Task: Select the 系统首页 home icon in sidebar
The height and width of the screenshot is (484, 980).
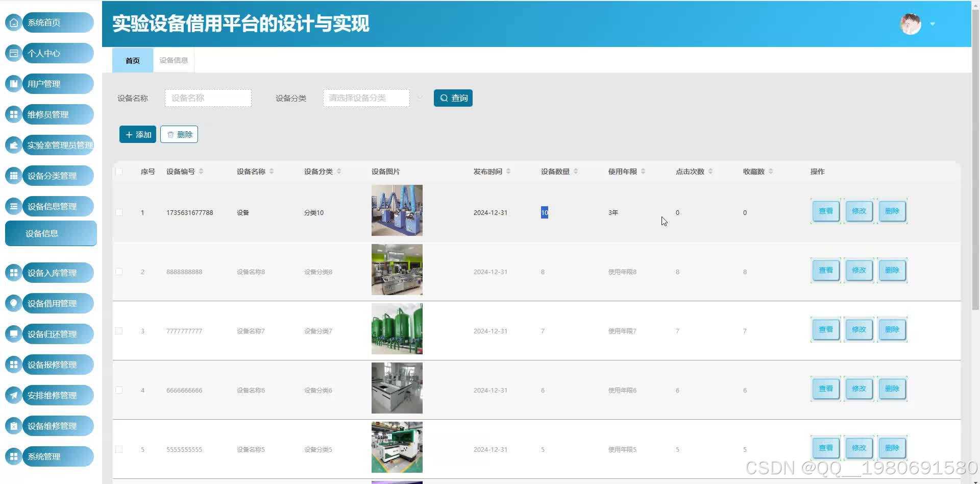Action: click(13, 22)
